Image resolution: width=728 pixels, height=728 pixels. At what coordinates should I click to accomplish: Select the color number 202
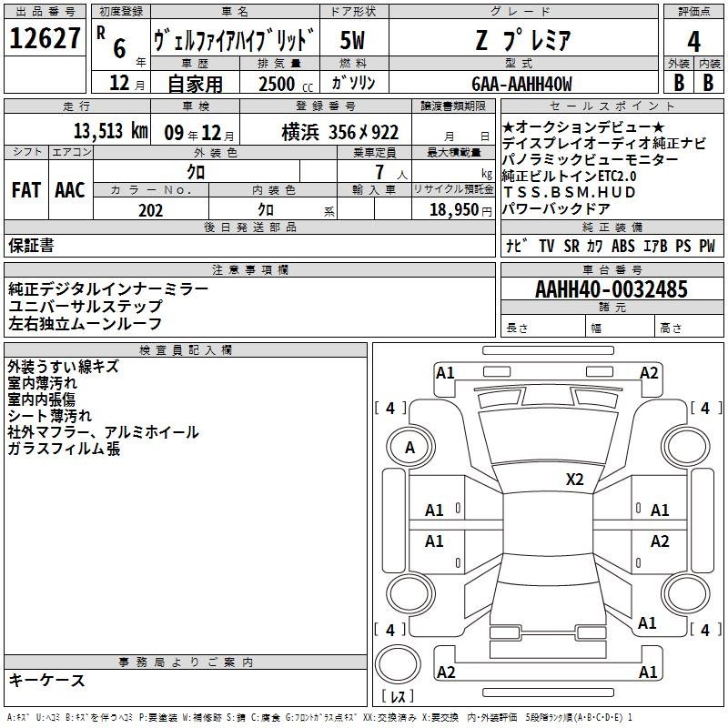151,209
